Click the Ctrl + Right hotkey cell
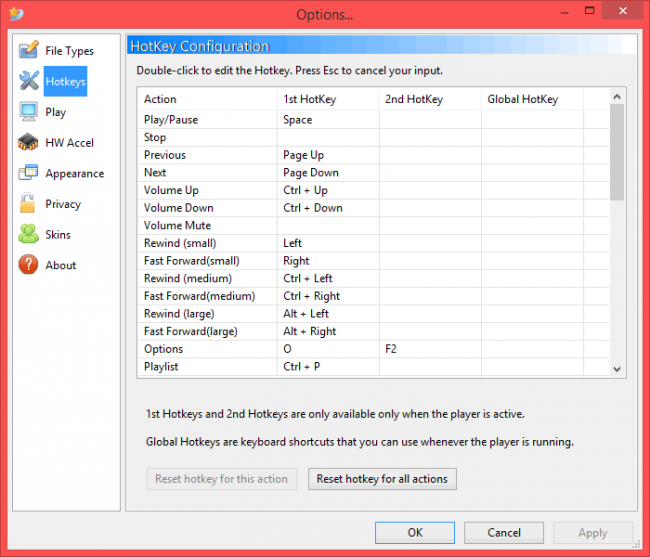650x557 pixels. click(328, 296)
